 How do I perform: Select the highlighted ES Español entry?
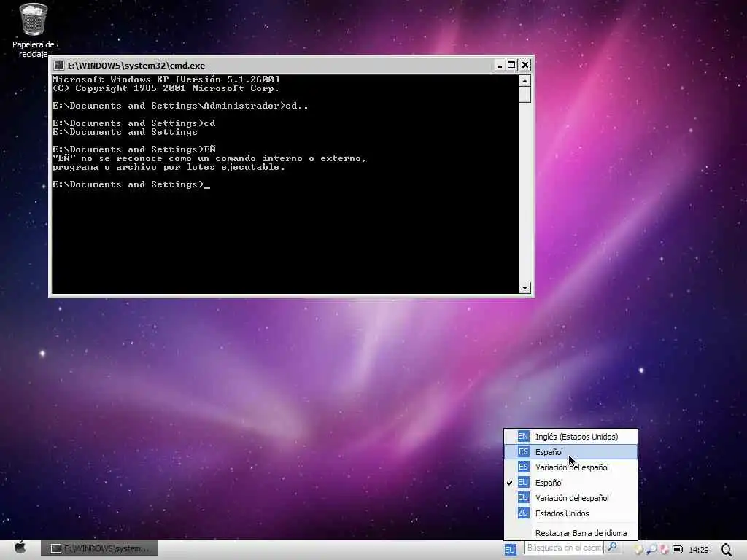570,452
